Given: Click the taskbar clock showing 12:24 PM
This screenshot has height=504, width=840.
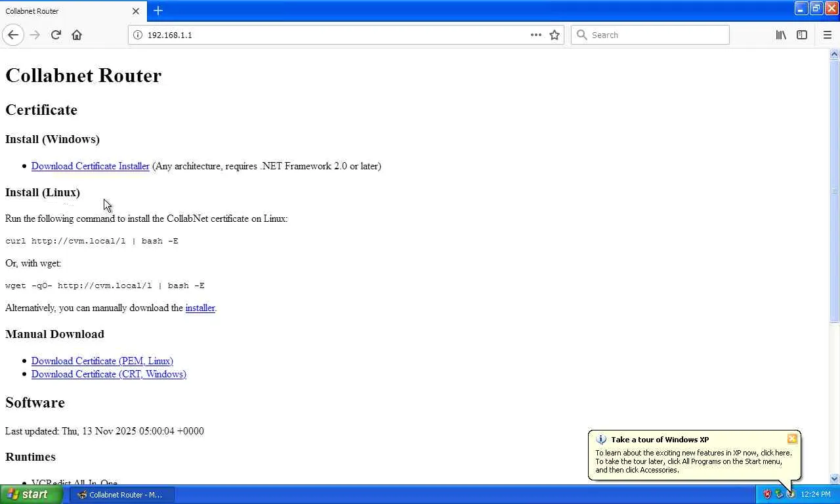Looking at the screenshot, I should pyautogui.click(x=816, y=495).
